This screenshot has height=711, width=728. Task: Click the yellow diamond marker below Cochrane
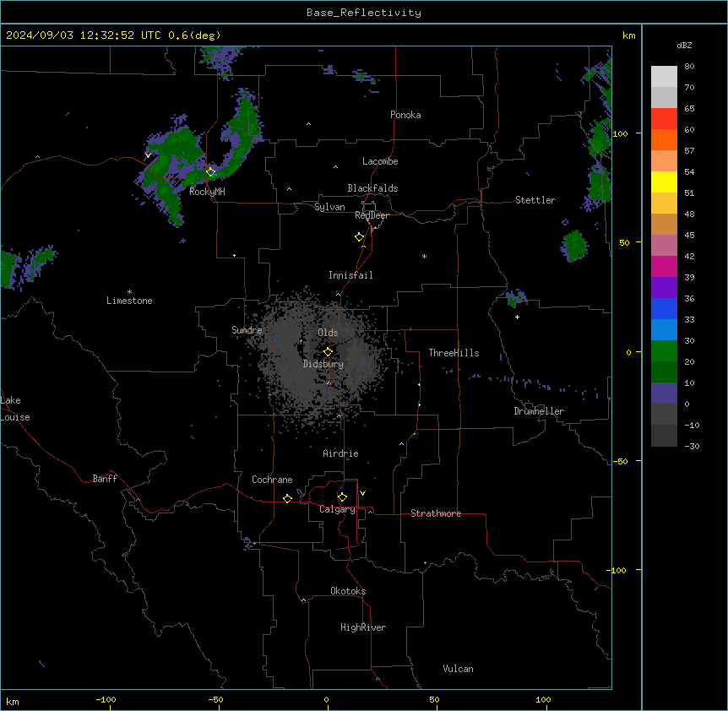point(287,498)
